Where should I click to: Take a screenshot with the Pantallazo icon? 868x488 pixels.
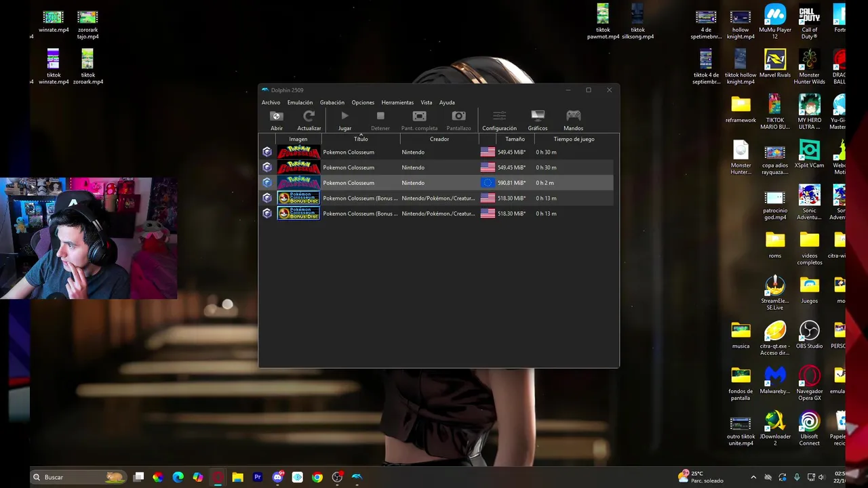(x=458, y=117)
